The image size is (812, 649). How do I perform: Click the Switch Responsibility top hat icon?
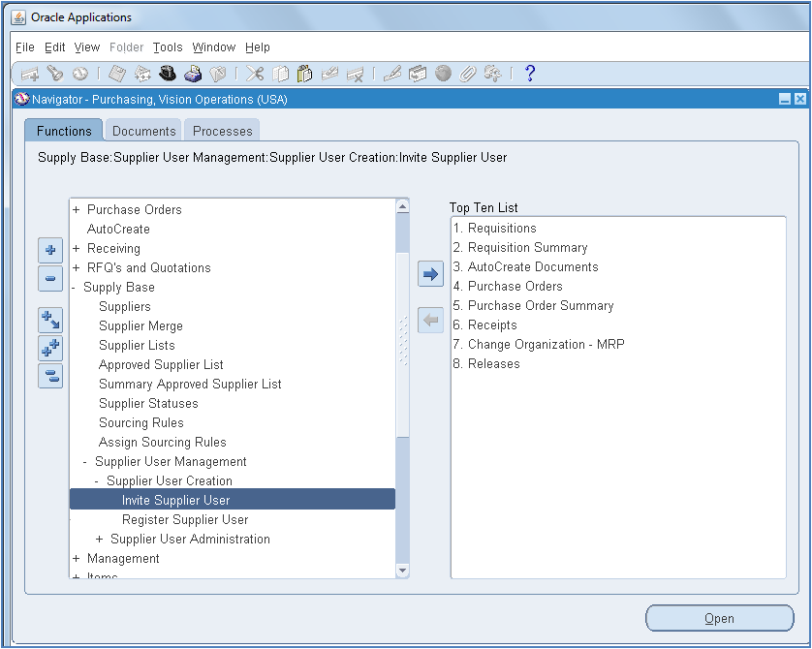tap(168, 74)
